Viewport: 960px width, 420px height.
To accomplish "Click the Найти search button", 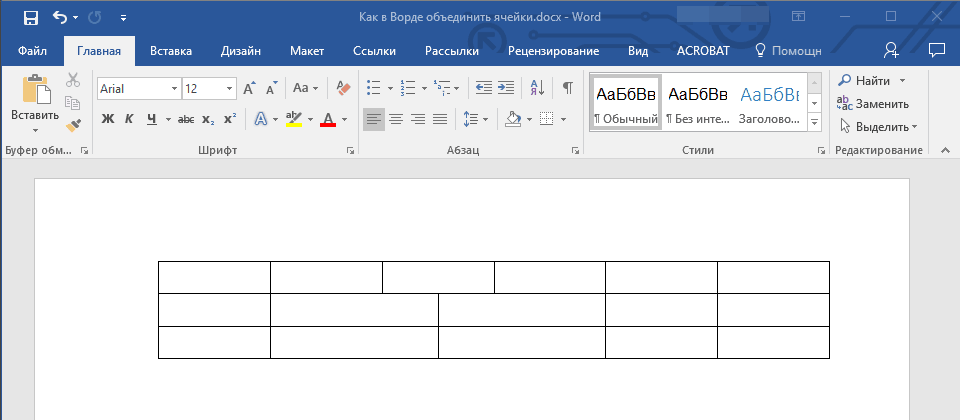I will [x=866, y=80].
